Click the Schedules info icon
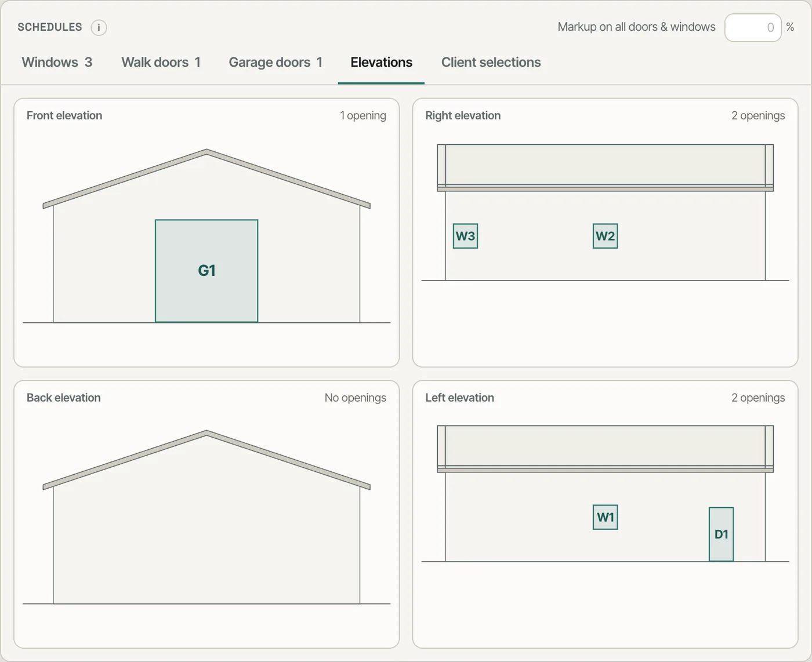This screenshot has width=812, height=662. tap(99, 27)
